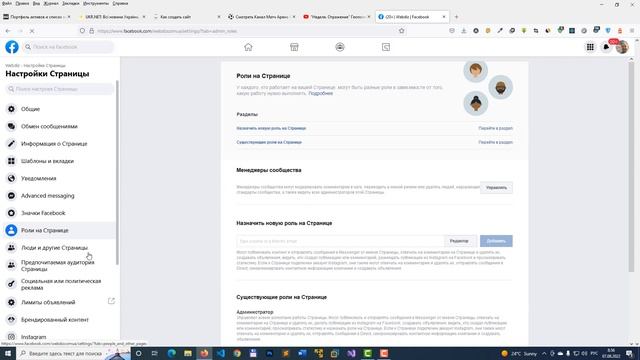Select Люди и другие Страницы menu item
Screen dimensions: 640x360
(60, 248)
